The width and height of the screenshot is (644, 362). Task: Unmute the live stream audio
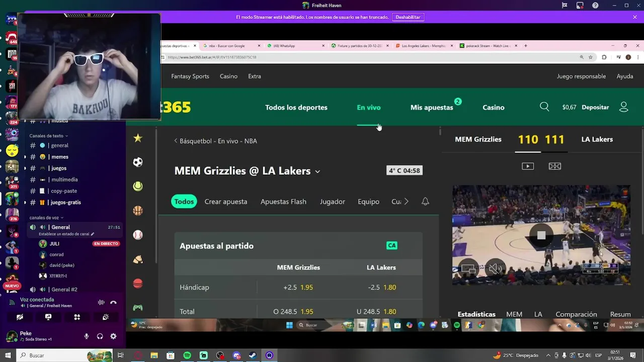[x=496, y=269]
